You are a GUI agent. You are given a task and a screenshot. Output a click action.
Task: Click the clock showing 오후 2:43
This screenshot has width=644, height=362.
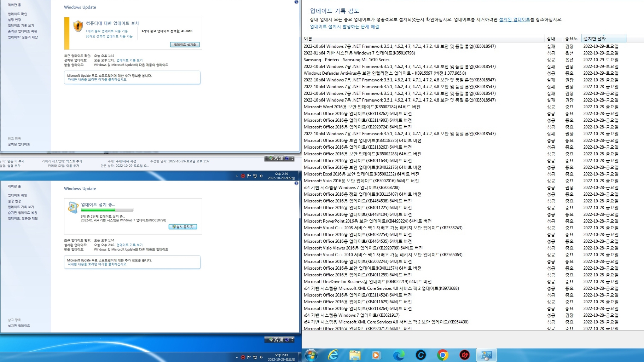tap(282, 357)
